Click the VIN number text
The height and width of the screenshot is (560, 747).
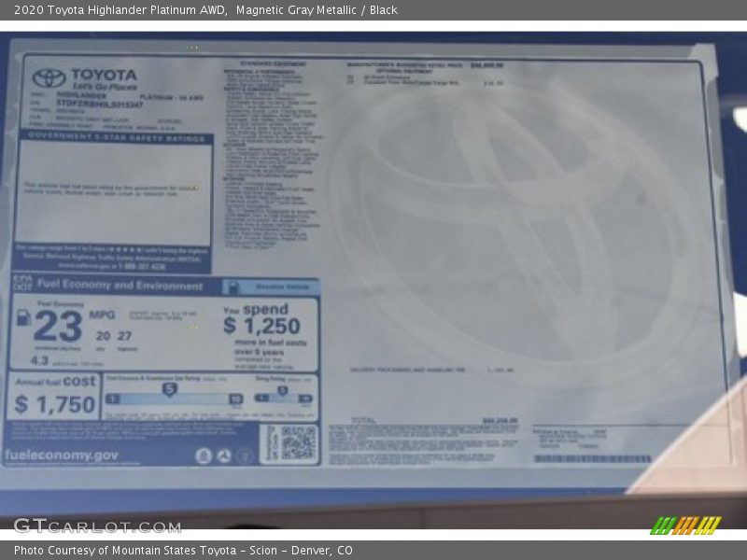99,104
